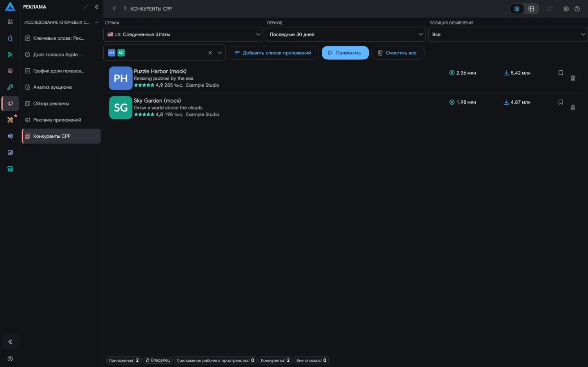Expand the icon rail with bottom double chevron
This screenshot has width=588, height=367.
tap(10, 342)
